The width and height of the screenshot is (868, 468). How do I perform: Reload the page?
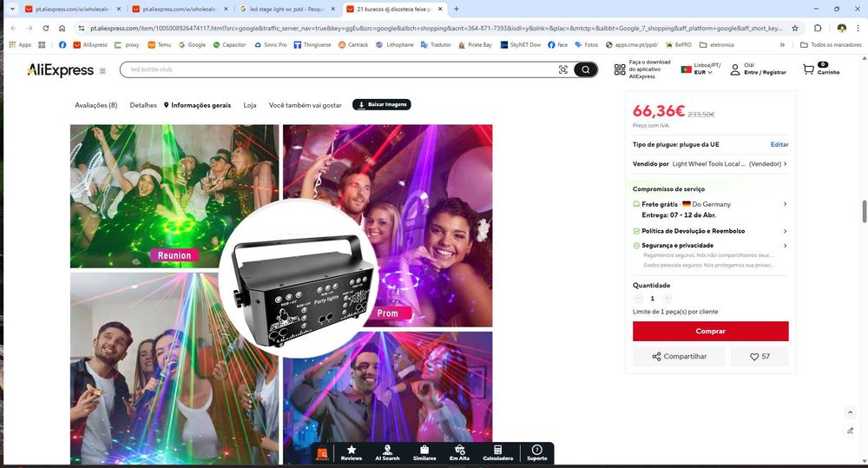(x=46, y=29)
